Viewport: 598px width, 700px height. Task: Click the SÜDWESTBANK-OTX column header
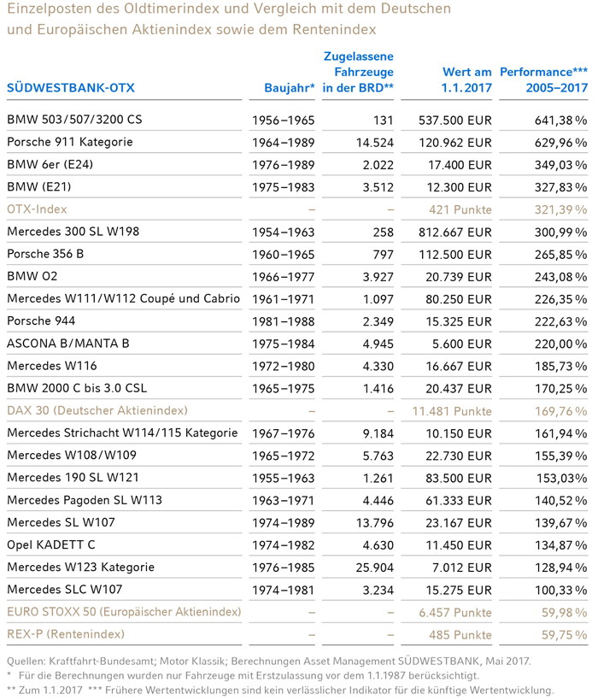point(70,88)
